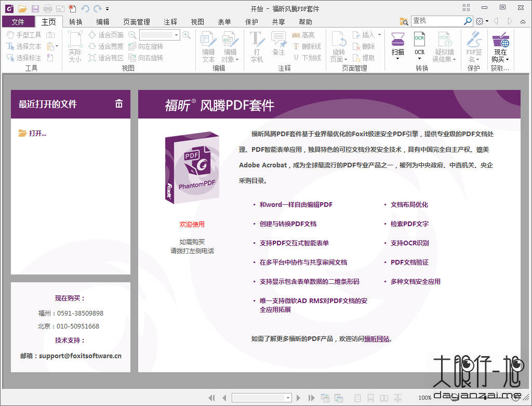Click 适合页面 fit page
Screen dimensions: 532x406
click(x=106, y=35)
